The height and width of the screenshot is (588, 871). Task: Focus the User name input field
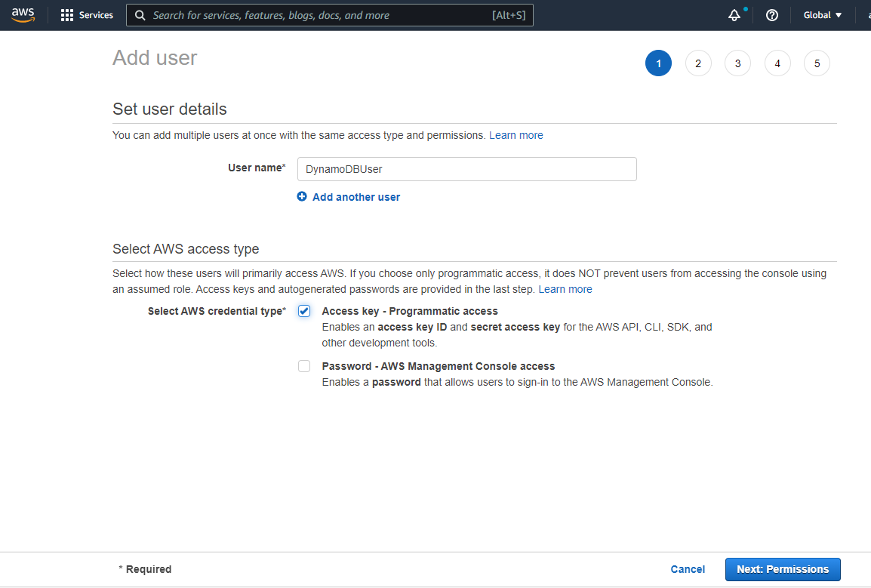(466, 169)
